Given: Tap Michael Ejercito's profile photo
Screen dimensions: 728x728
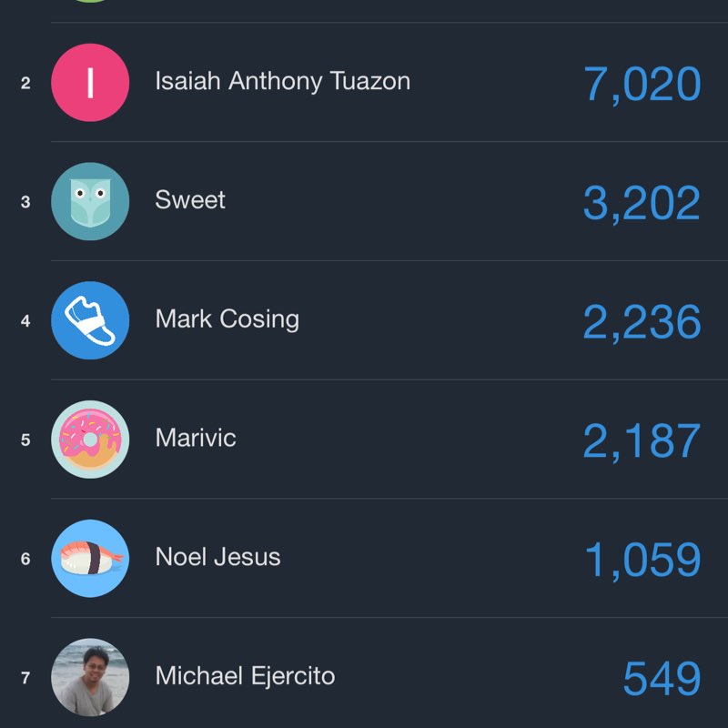Looking at the screenshot, I should (90, 677).
